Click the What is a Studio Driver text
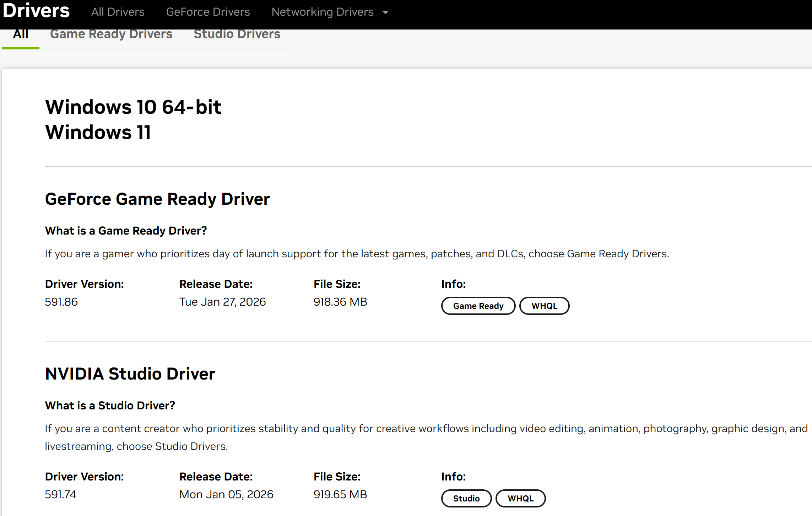 (110, 406)
